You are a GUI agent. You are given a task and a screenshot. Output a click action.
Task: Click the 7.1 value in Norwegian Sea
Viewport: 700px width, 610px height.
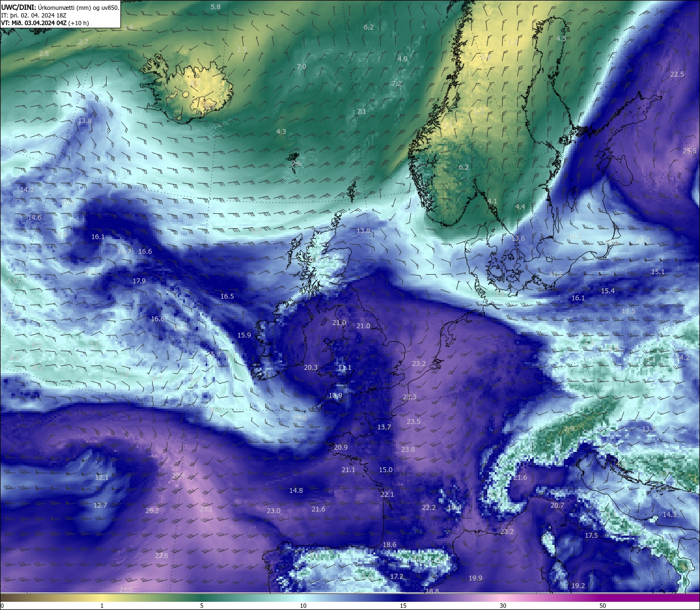[x=361, y=111]
